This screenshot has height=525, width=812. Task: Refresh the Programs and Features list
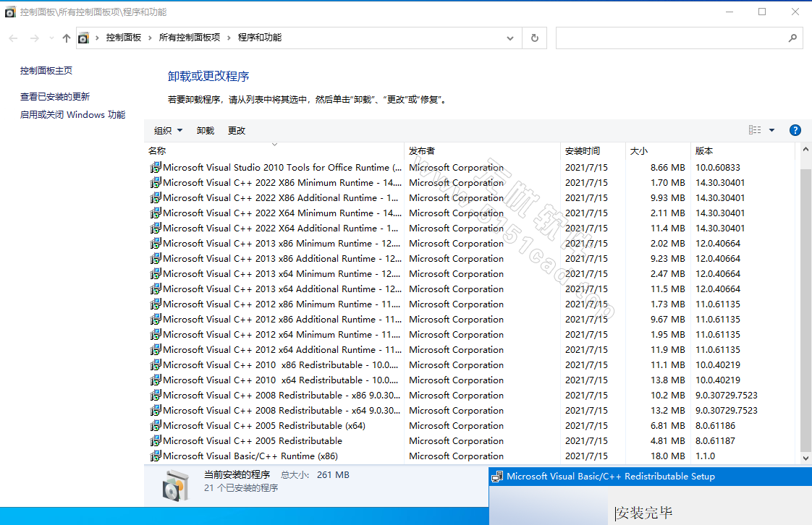534,38
